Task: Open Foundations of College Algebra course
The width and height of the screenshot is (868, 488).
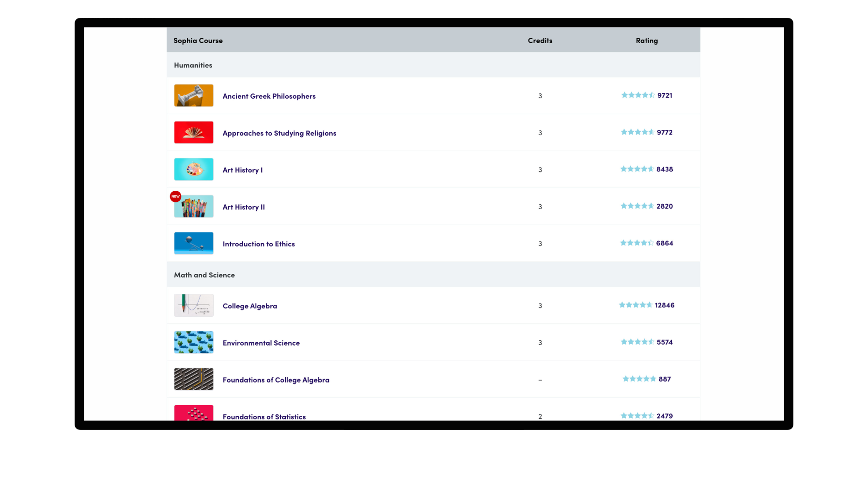Action: (x=276, y=380)
